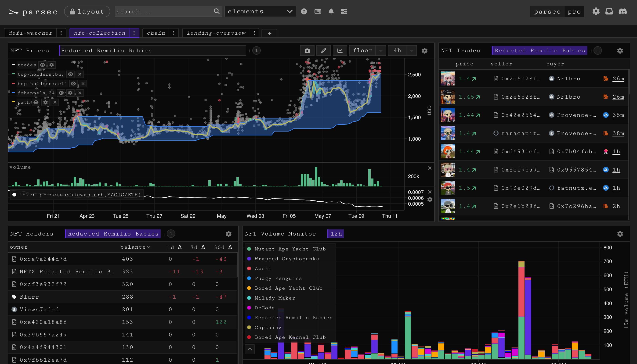
Task: Click Bored Ape Yacht Club orange swatch
Action: [x=249, y=288]
